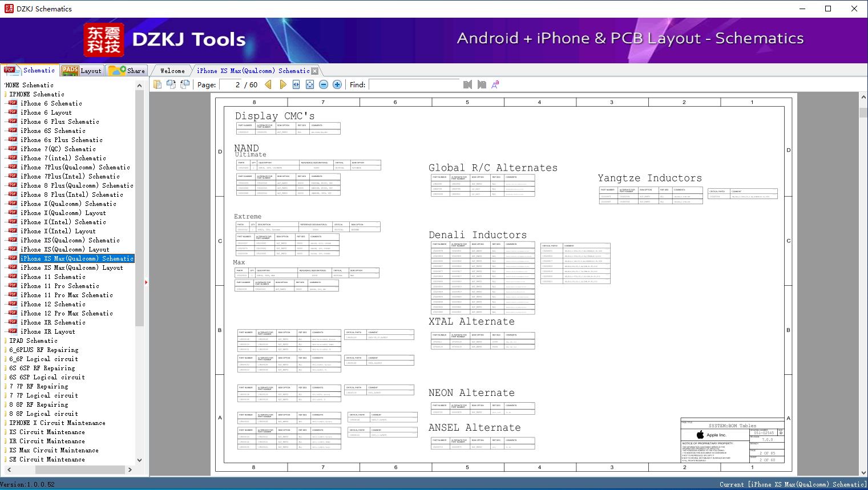Toggle the match case search option icon
The image size is (868, 490).
495,84
